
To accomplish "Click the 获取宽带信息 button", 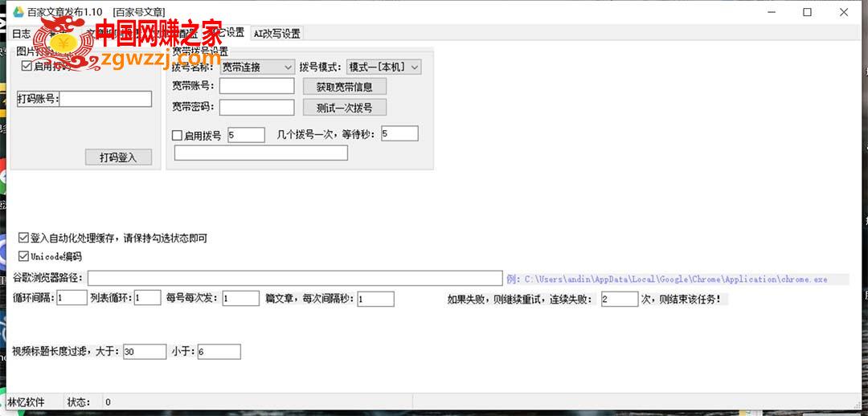I will click(x=344, y=86).
